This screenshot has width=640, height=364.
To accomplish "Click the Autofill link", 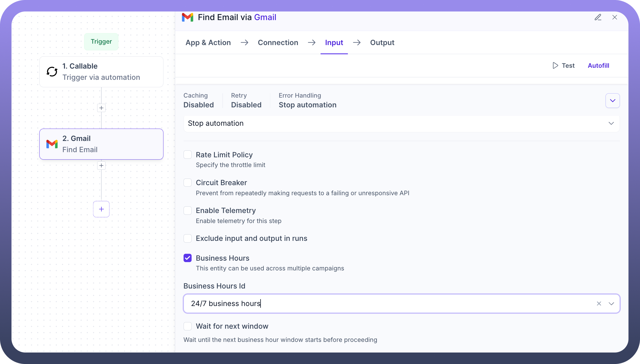I will click(598, 66).
